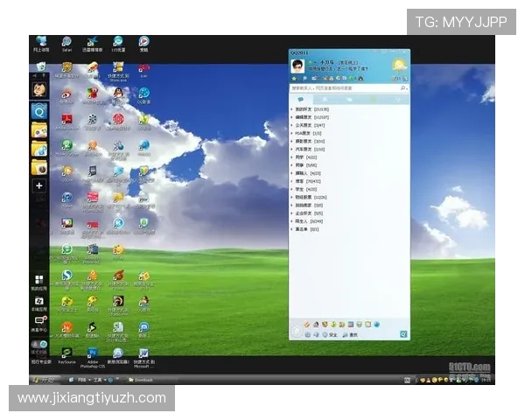525x420 pixels.
Task: Open the Safari desktop shortcut
Action: tap(66, 42)
